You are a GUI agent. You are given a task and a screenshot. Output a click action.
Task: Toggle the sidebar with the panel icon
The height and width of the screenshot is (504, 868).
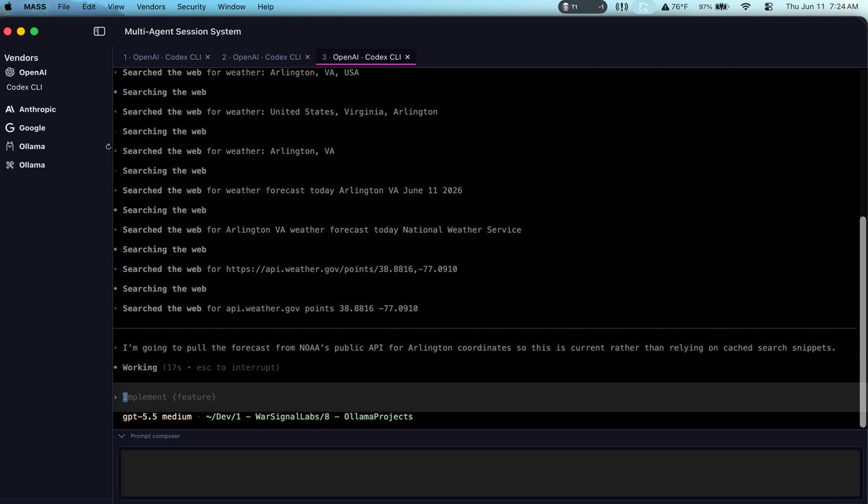coord(100,31)
